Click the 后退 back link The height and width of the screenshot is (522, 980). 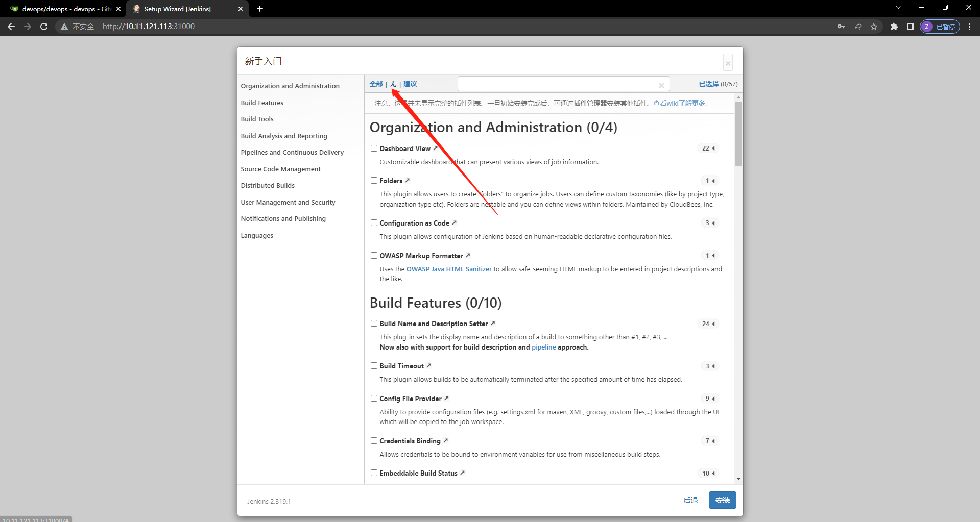tap(690, 500)
